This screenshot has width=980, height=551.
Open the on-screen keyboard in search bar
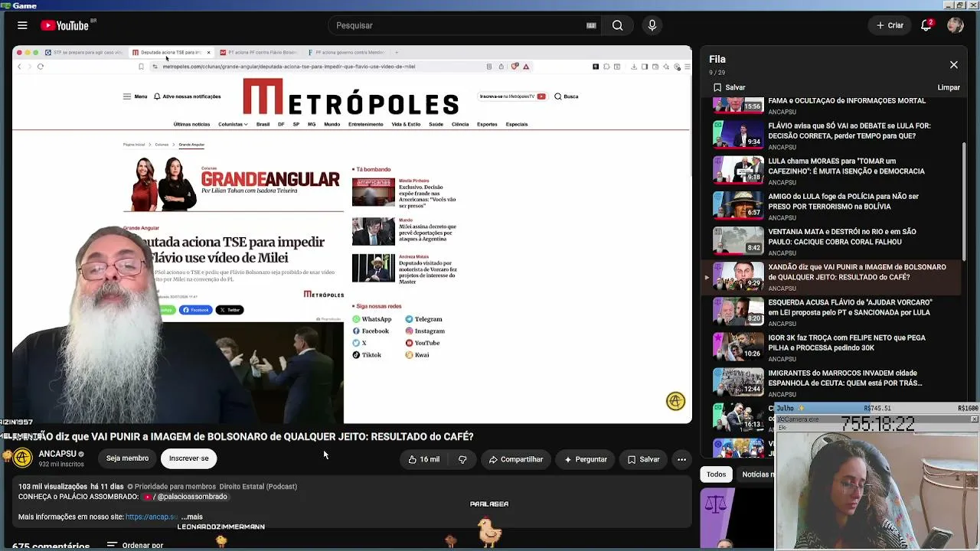pyautogui.click(x=591, y=25)
